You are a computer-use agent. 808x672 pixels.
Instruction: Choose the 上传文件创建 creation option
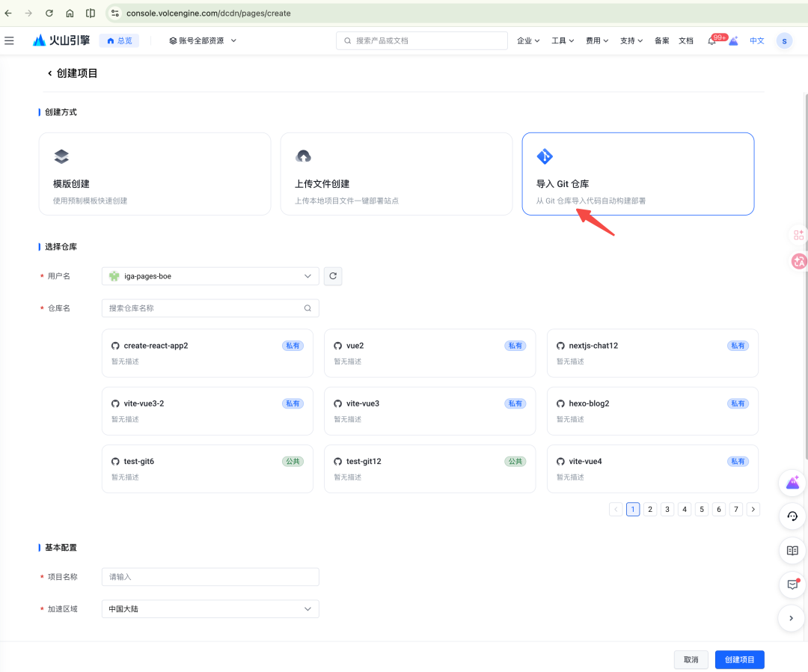(396, 174)
